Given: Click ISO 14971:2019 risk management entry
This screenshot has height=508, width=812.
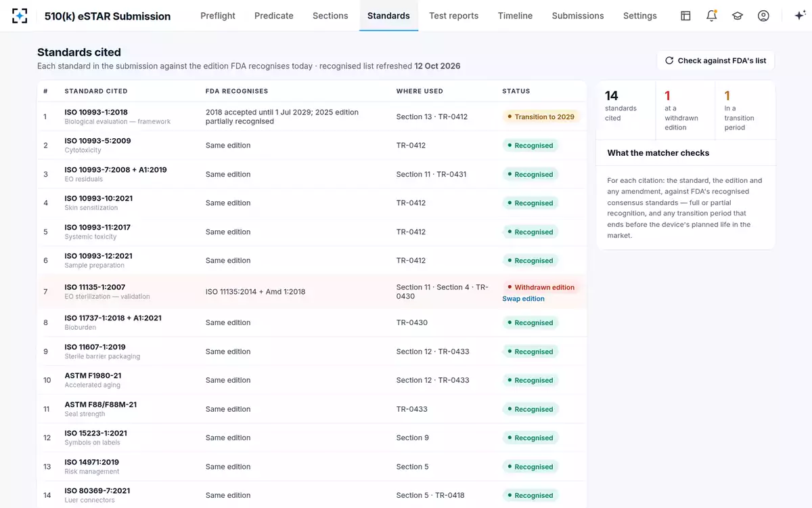Looking at the screenshot, I should 91,463.
